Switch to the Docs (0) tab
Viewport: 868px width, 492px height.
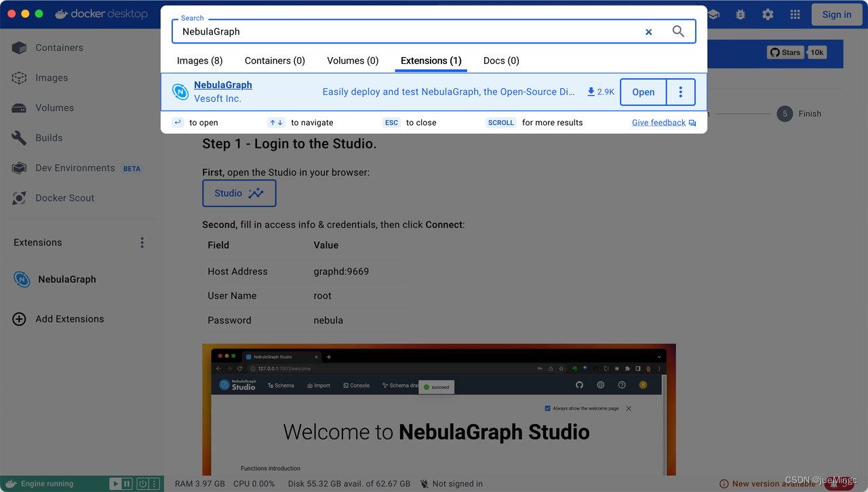[x=501, y=60]
